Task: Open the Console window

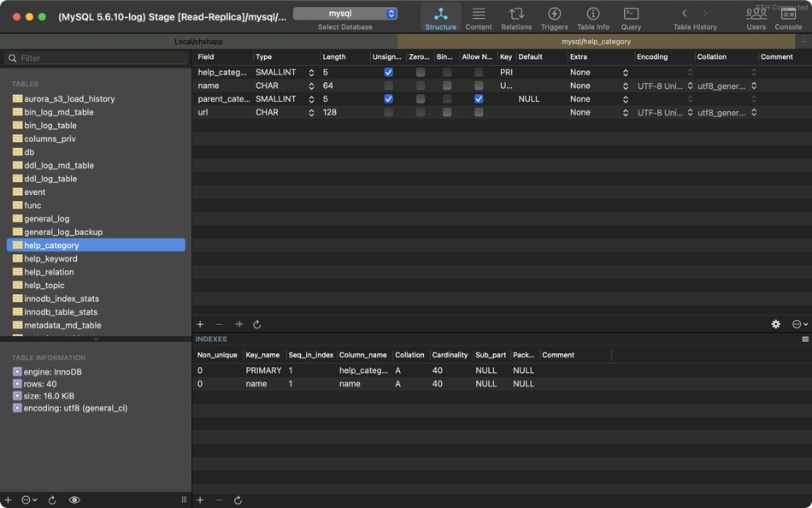Action: coord(788,19)
